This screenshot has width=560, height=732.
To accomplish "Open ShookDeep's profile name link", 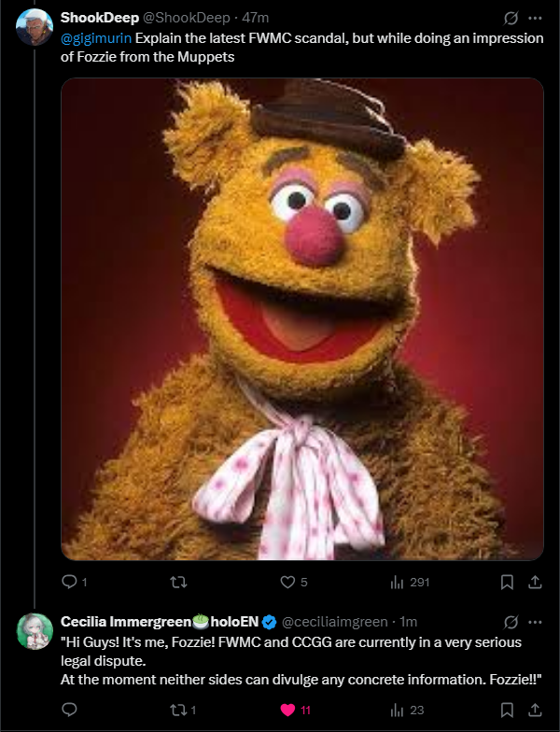I will [99, 18].
